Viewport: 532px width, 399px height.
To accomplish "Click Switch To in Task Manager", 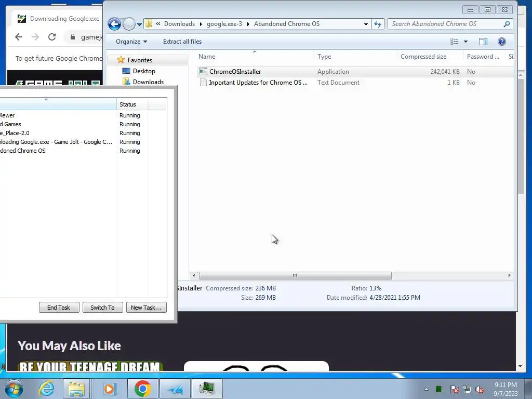I will pyautogui.click(x=102, y=308).
